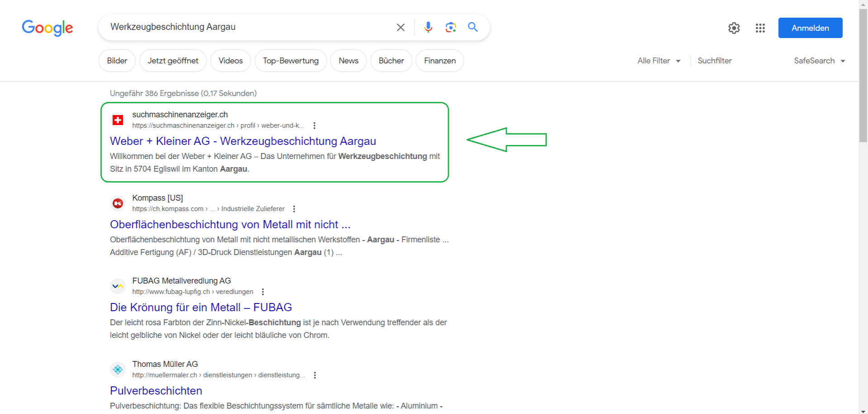
Task: Click the muellermaler.ch dienstleistungen URL
Action: pos(219,375)
